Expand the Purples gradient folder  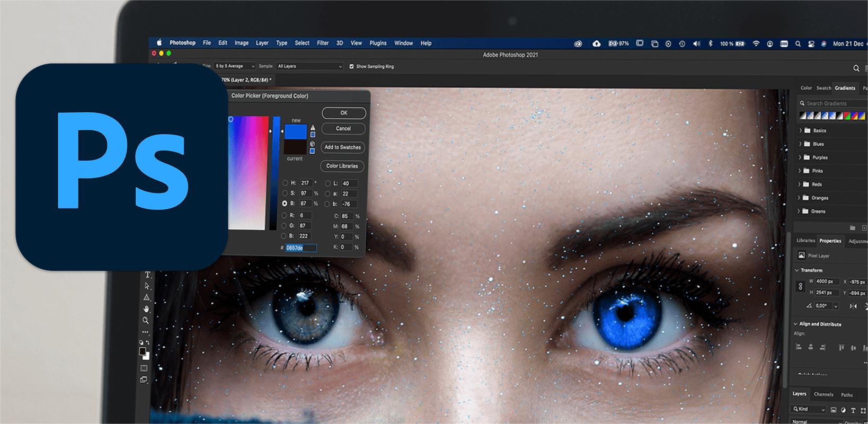(801, 157)
